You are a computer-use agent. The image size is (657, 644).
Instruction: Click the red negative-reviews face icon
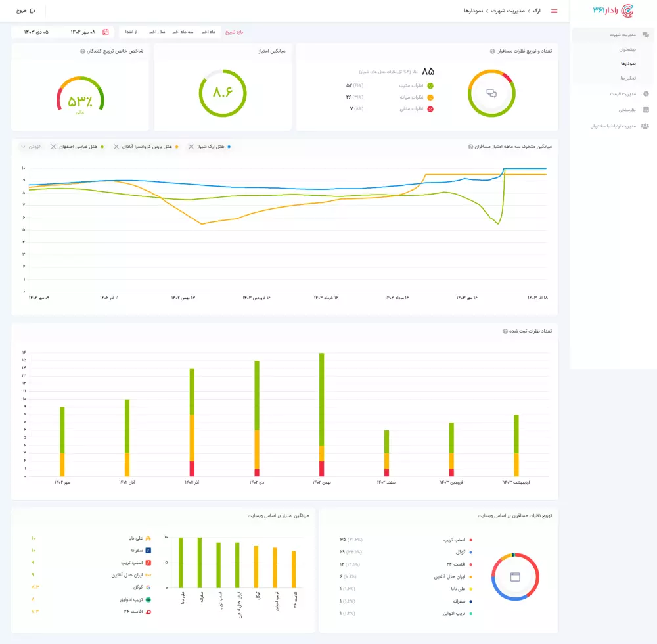click(430, 109)
